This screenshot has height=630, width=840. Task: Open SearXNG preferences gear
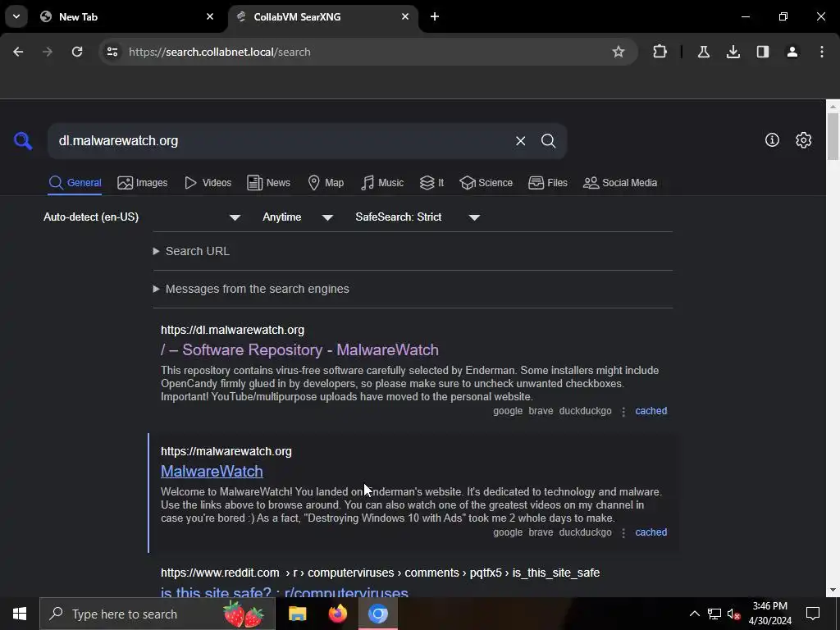(x=804, y=139)
